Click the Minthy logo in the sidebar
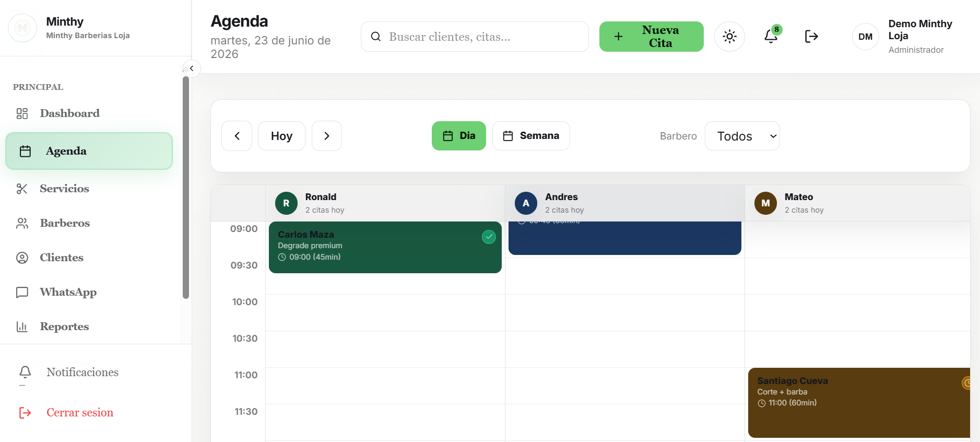The height and width of the screenshot is (442, 980). tap(22, 28)
